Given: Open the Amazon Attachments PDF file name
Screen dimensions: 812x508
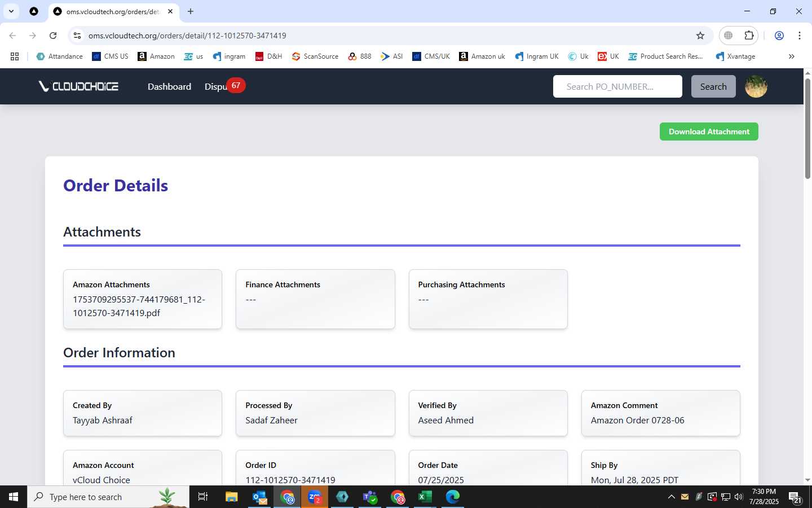Looking at the screenshot, I should point(139,306).
